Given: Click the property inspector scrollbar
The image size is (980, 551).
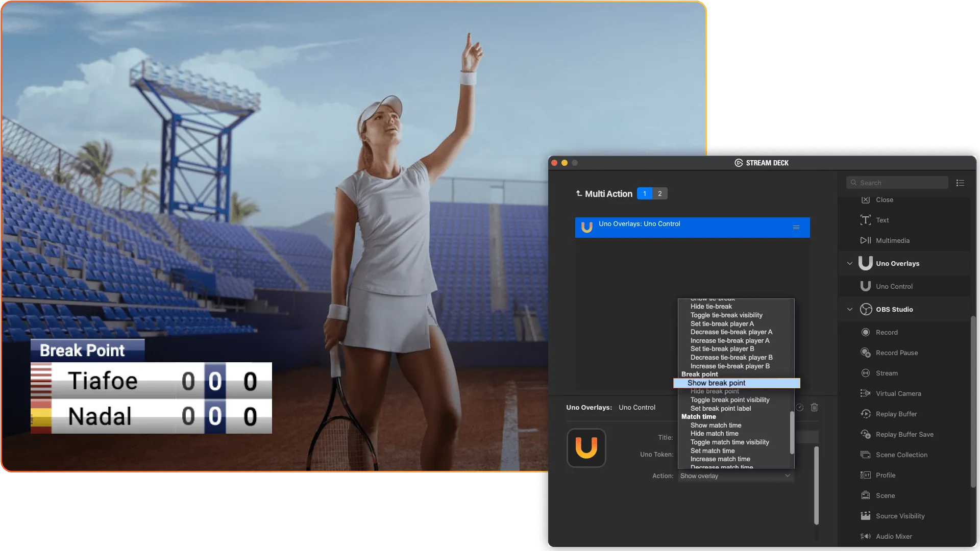Looking at the screenshot, I should [816, 485].
